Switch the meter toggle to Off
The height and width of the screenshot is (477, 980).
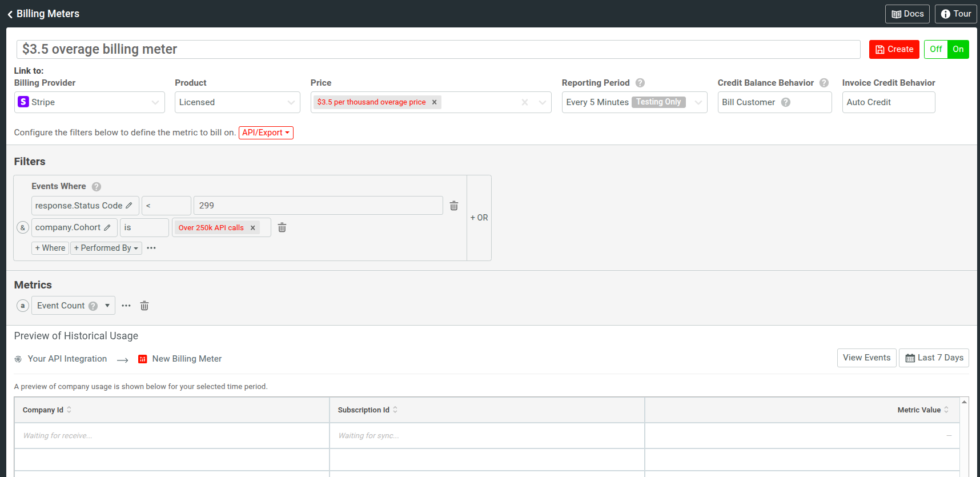935,49
